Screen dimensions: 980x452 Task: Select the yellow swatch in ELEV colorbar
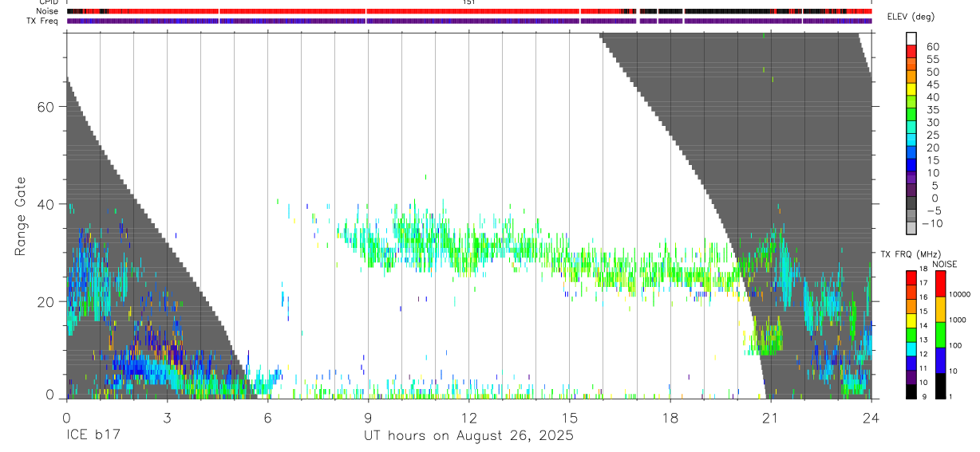click(x=911, y=88)
